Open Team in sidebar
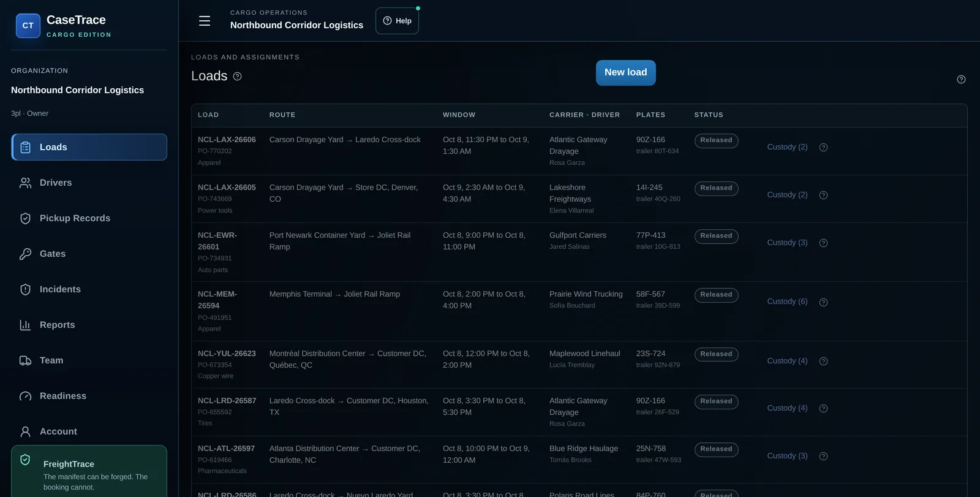 (x=89, y=360)
